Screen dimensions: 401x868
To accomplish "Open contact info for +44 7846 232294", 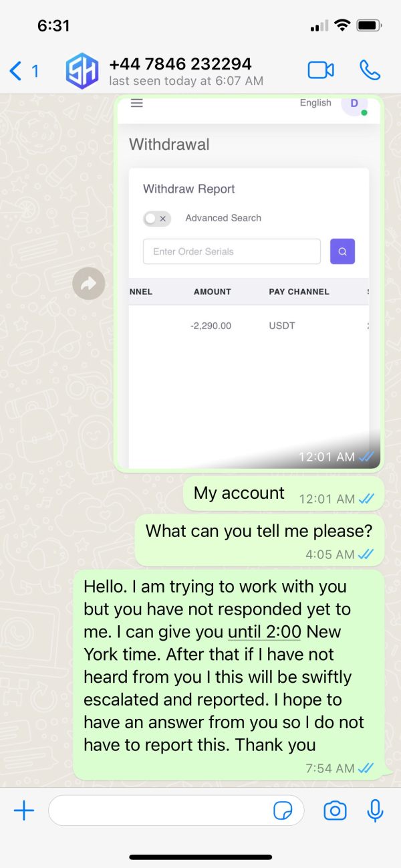I will click(180, 64).
